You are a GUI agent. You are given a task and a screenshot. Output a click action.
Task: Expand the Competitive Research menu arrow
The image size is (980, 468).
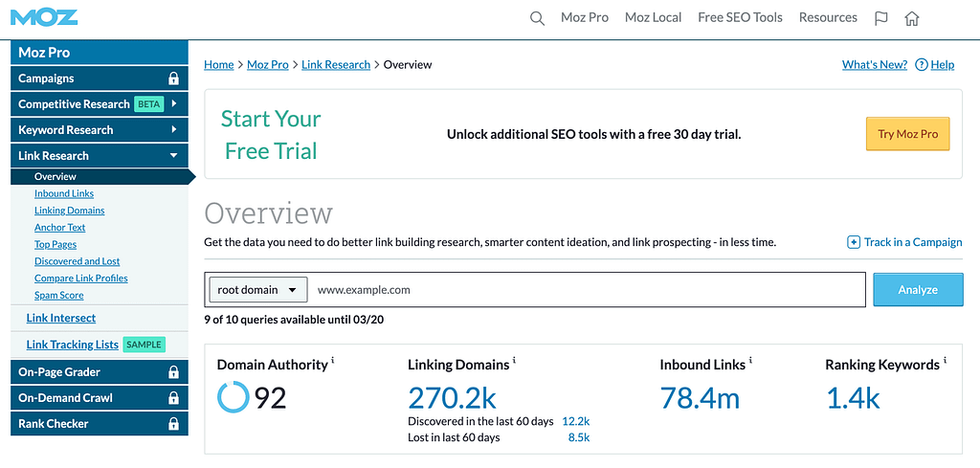(174, 103)
